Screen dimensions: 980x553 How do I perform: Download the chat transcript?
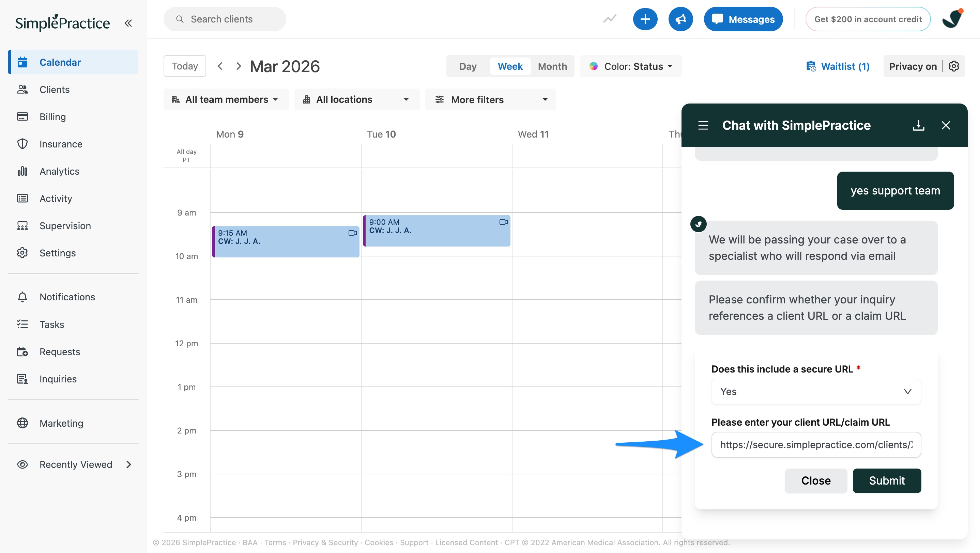coord(918,125)
